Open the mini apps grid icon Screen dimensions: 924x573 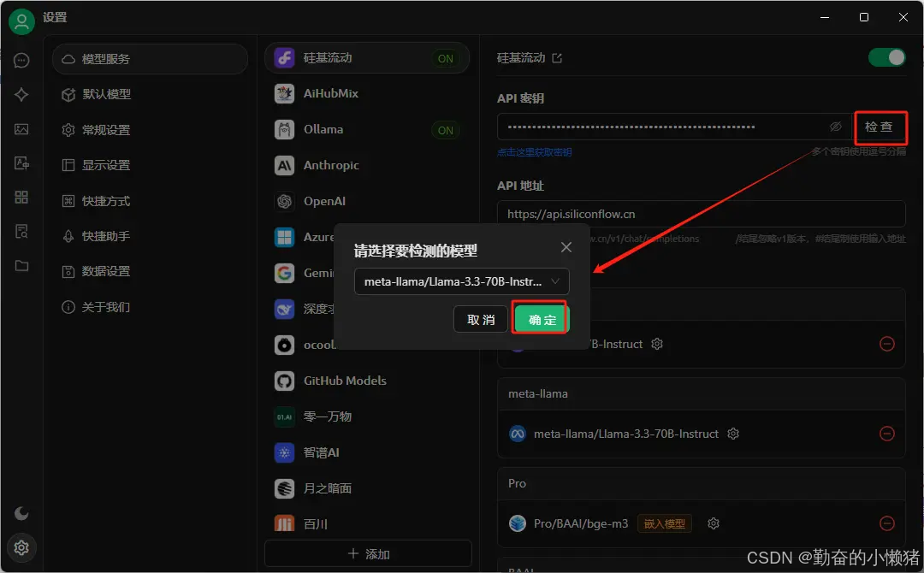click(21, 198)
